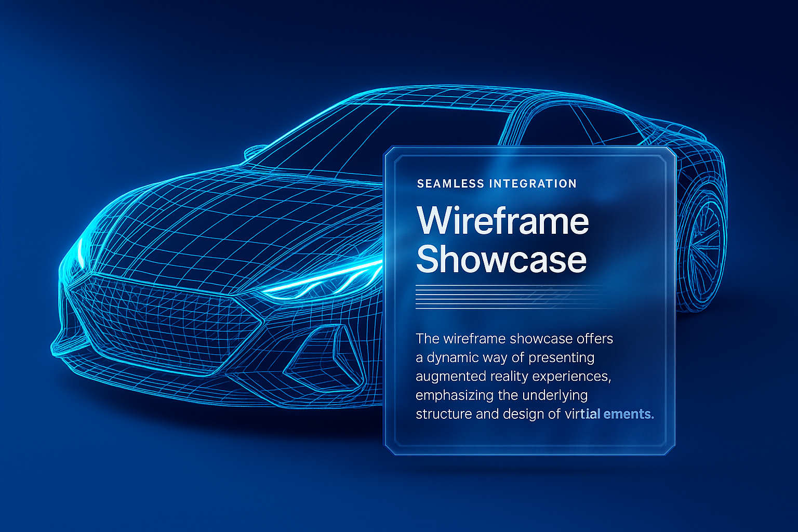Select the "Wireframe" heading word
798x532 pixels.
pos(502,221)
